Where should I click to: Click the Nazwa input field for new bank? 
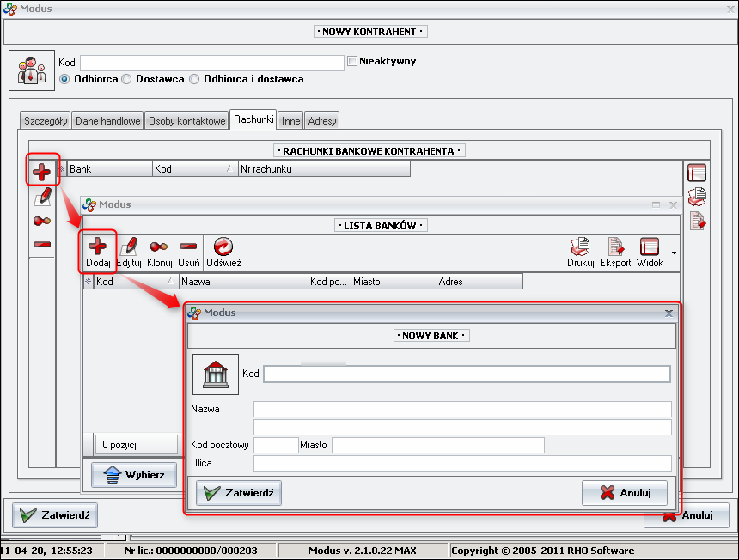click(461, 409)
